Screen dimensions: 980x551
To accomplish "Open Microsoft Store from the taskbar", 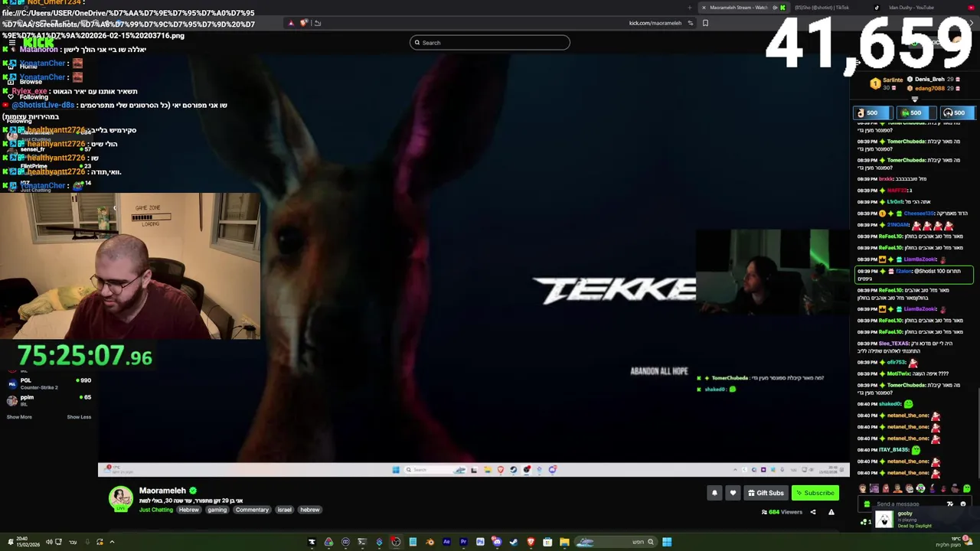I will [x=547, y=542].
